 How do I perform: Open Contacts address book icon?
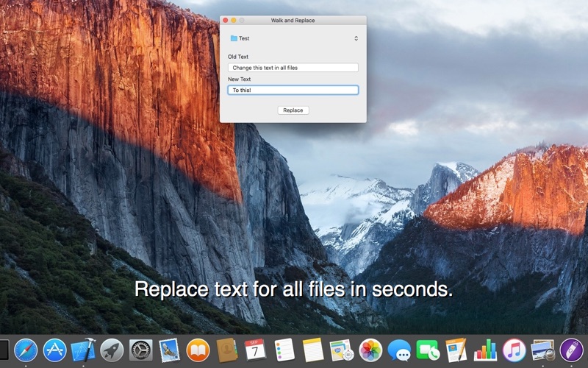tap(227, 350)
